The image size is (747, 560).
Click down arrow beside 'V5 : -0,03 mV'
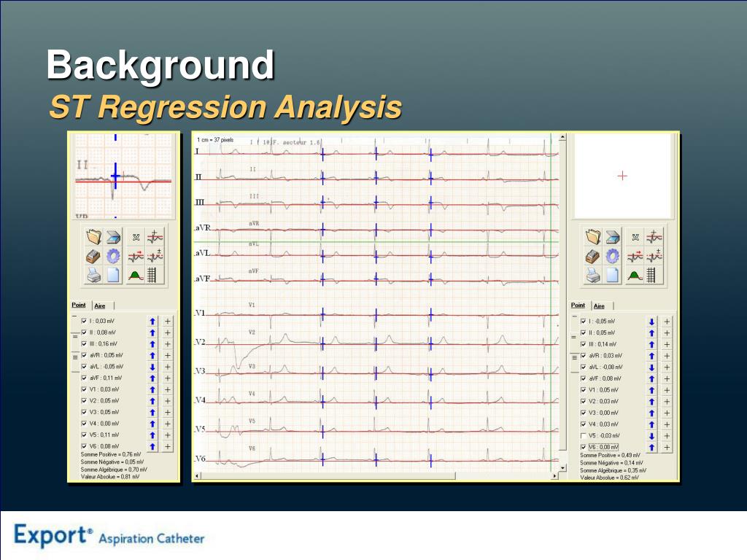(x=651, y=436)
